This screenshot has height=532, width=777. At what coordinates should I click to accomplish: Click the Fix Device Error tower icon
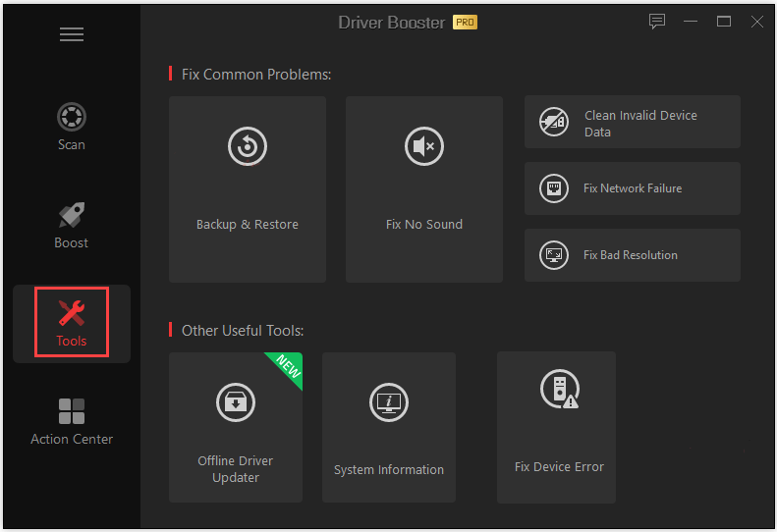click(x=560, y=389)
